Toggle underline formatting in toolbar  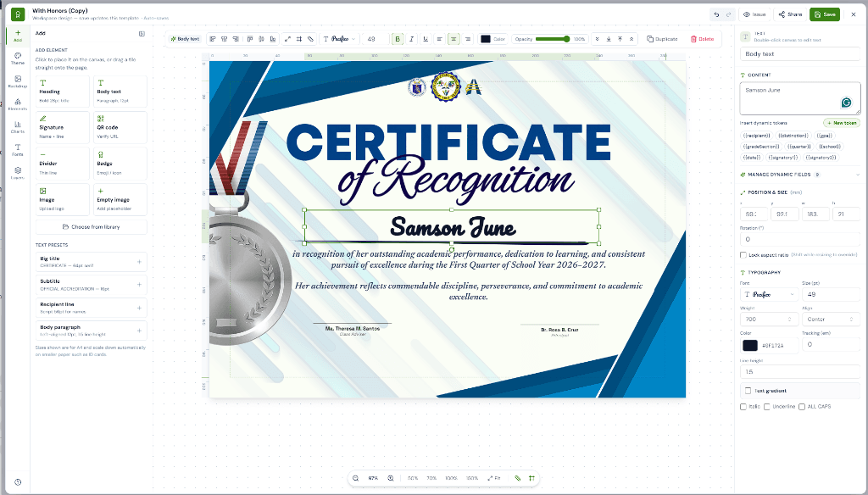pos(426,39)
